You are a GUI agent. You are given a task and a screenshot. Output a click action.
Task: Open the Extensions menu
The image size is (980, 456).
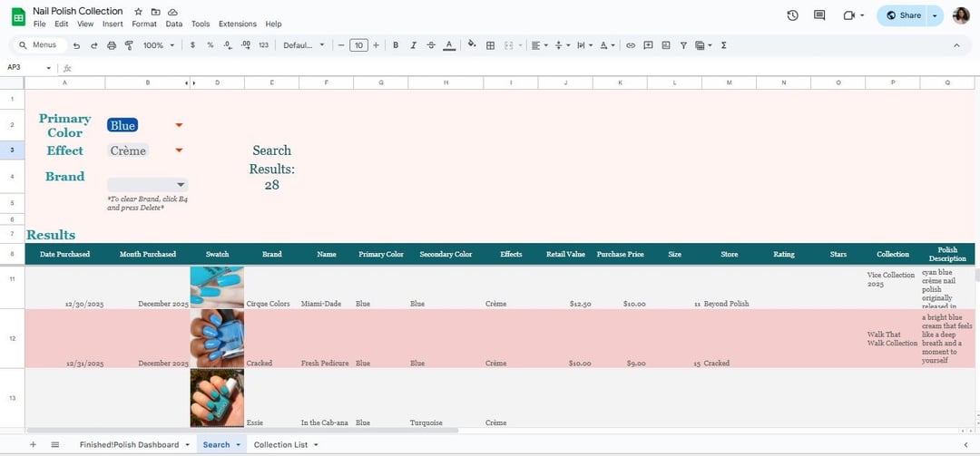click(x=237, y=24)
